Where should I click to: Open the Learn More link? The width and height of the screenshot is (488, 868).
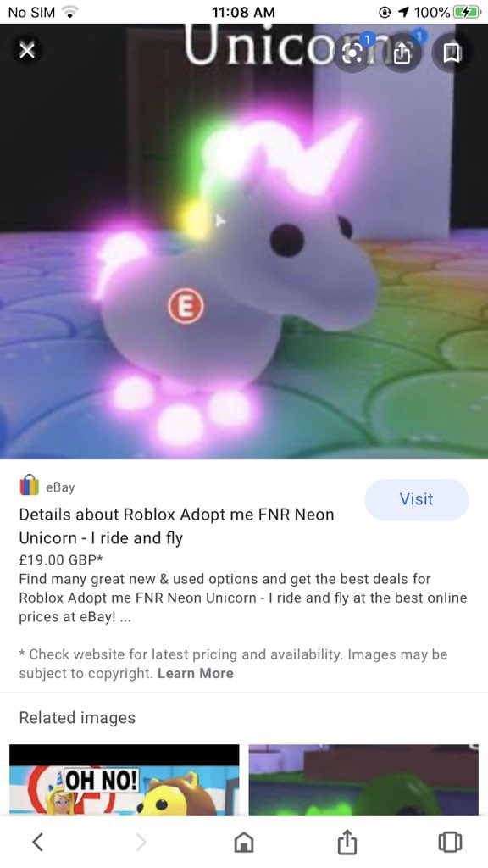point(196,674)
